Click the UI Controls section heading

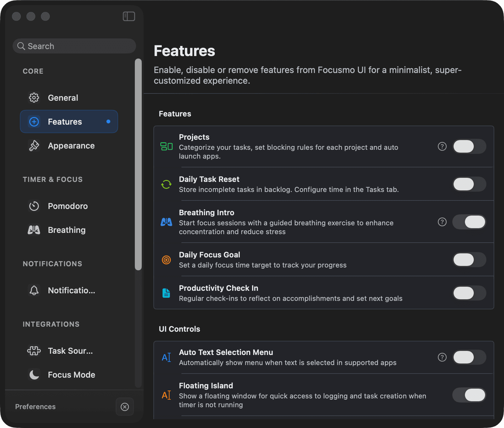coord(180,329)
